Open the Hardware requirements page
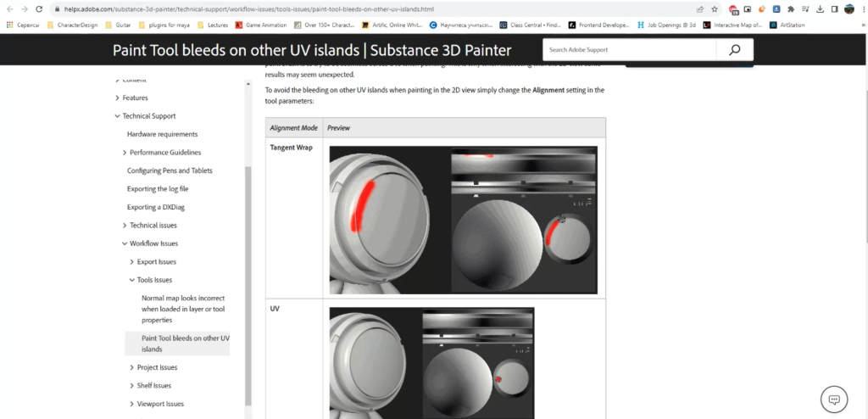The width and height of the screenshot is (868, 419). coord(162,134)
